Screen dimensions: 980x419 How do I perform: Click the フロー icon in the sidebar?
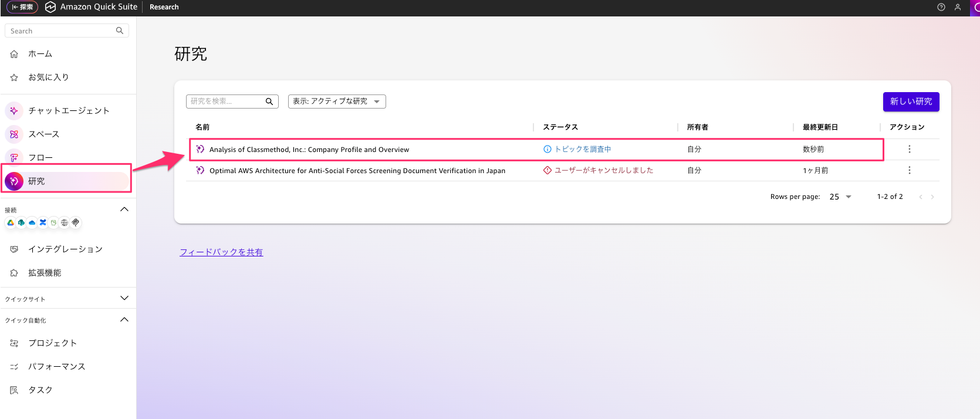coord(14,158)
